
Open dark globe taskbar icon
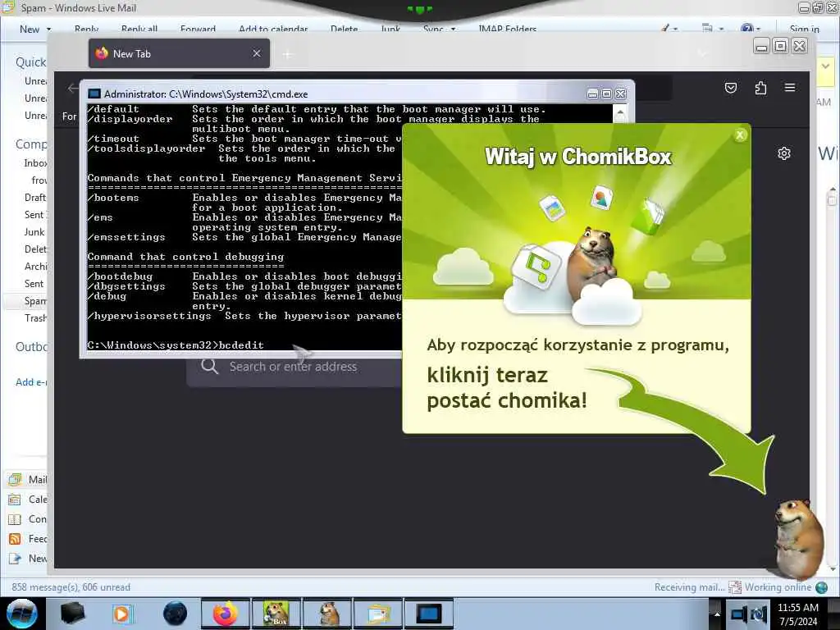tap(175, 614)
